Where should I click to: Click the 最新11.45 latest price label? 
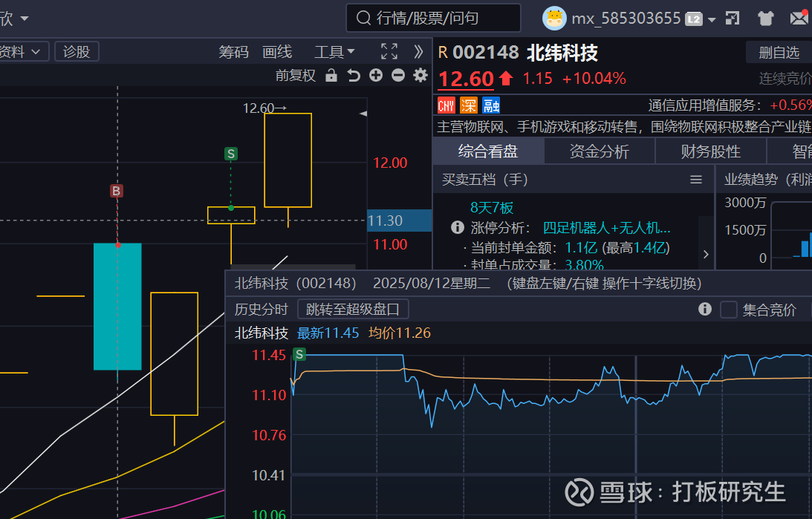[x=328, y=333]
